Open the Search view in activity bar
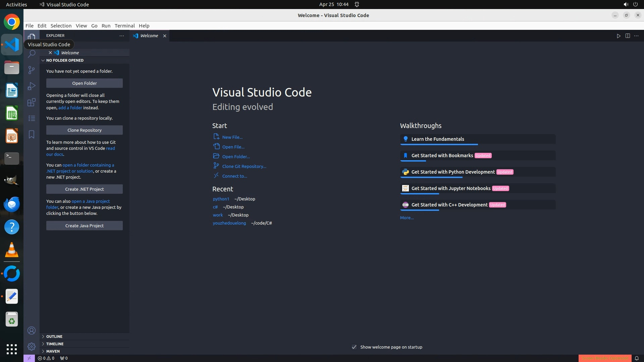 click(x=32, y=54)
